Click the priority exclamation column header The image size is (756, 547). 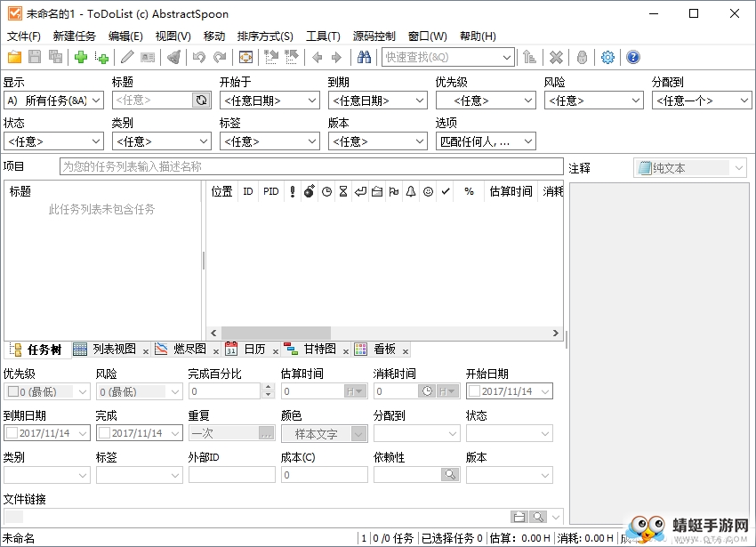293,191
